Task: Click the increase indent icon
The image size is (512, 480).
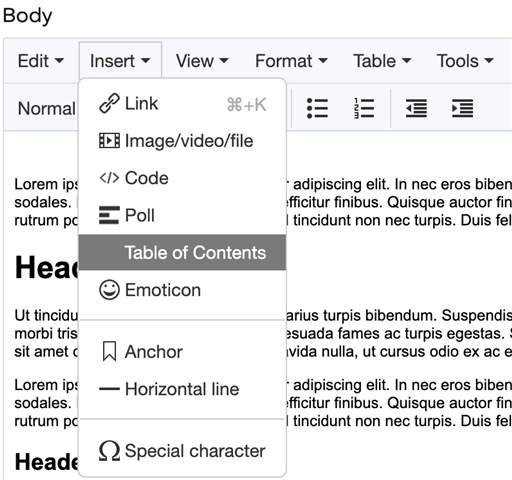Action: 463,108
